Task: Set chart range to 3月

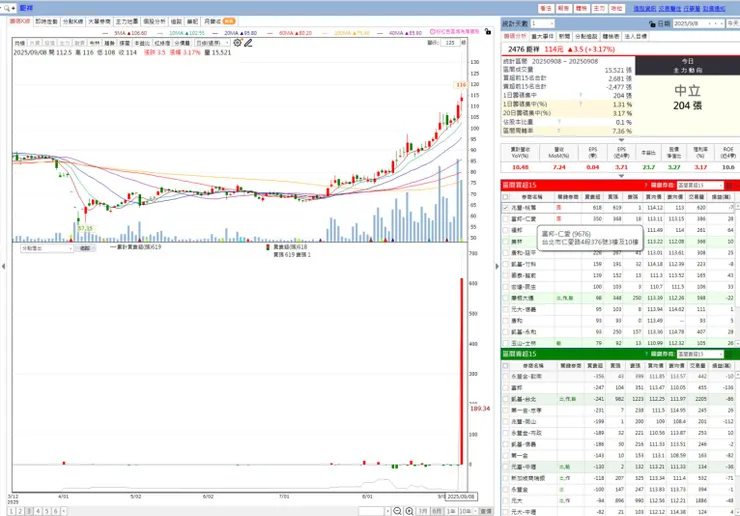Action: point(423,511)
